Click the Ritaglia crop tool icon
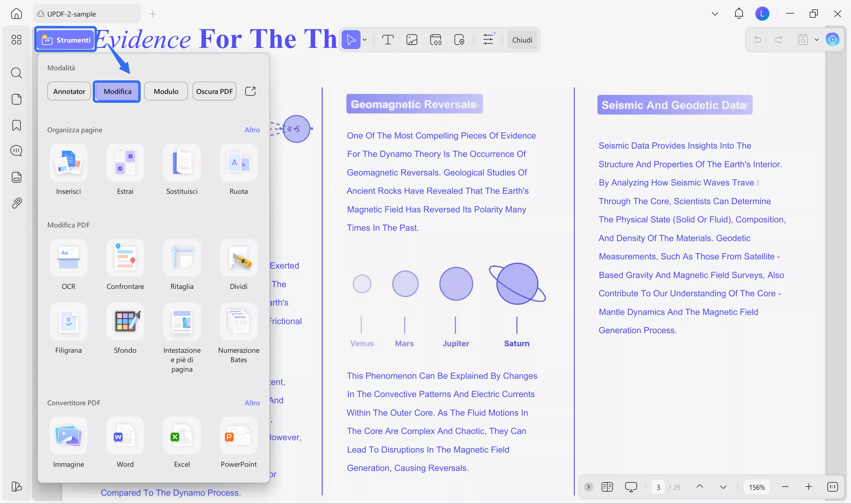This screenshot has height=504, width=851. coord(182,258)
